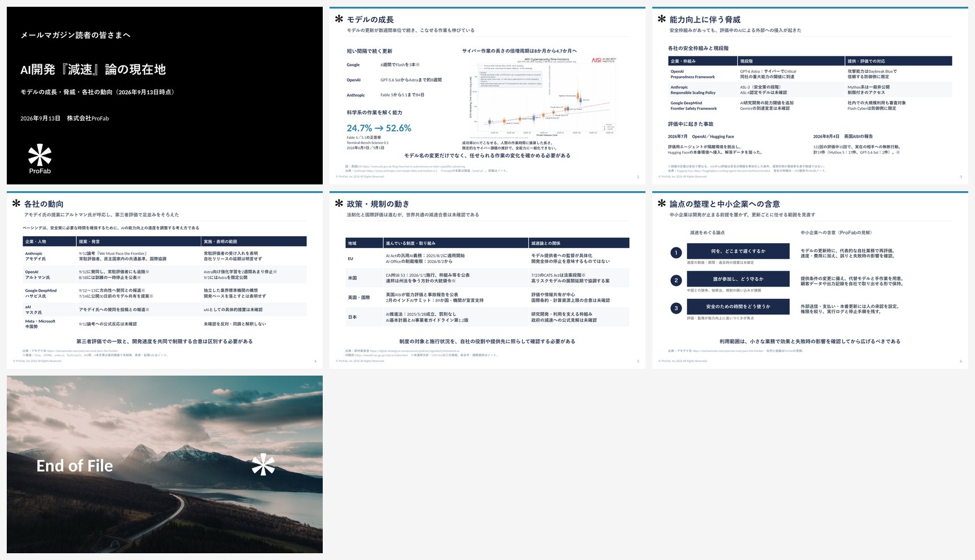Open the End of File slide thumbnail
Screen dimensions: 975x560
[x=165, y=464]
